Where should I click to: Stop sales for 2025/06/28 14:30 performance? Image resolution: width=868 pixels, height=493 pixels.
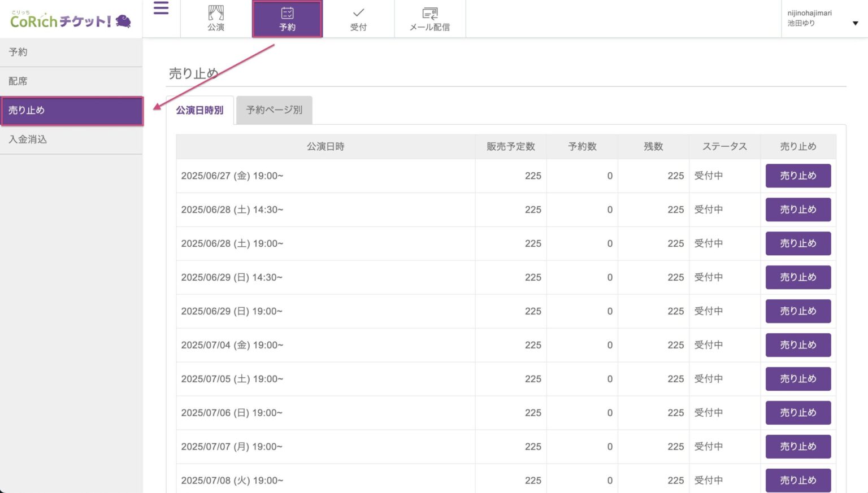pos(797,210)
